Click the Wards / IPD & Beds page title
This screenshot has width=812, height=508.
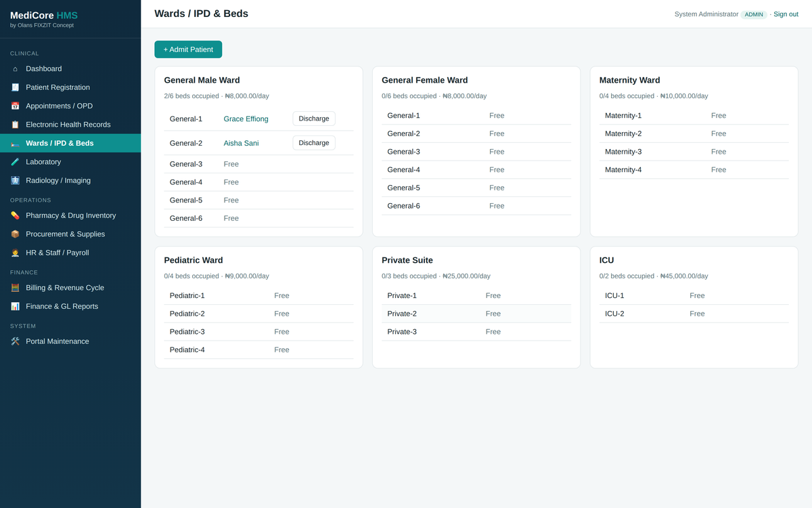pyautogui.click(x=201, y=14)
